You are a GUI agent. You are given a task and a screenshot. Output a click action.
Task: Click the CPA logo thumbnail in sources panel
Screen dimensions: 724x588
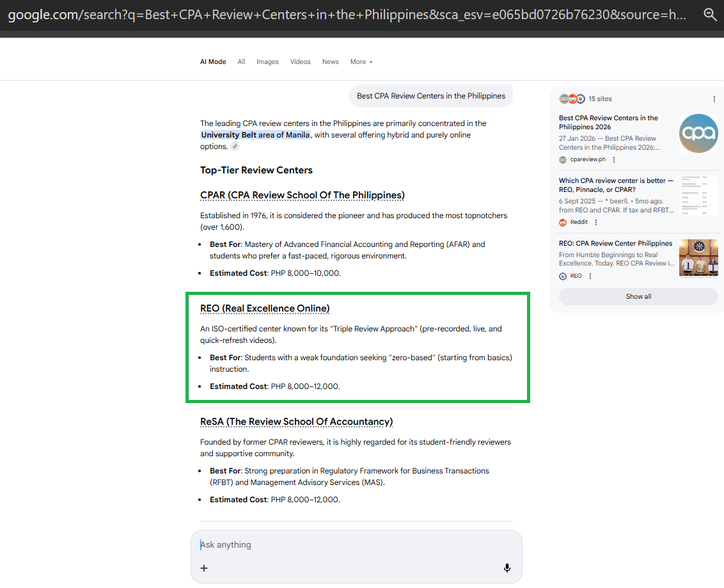698,133
